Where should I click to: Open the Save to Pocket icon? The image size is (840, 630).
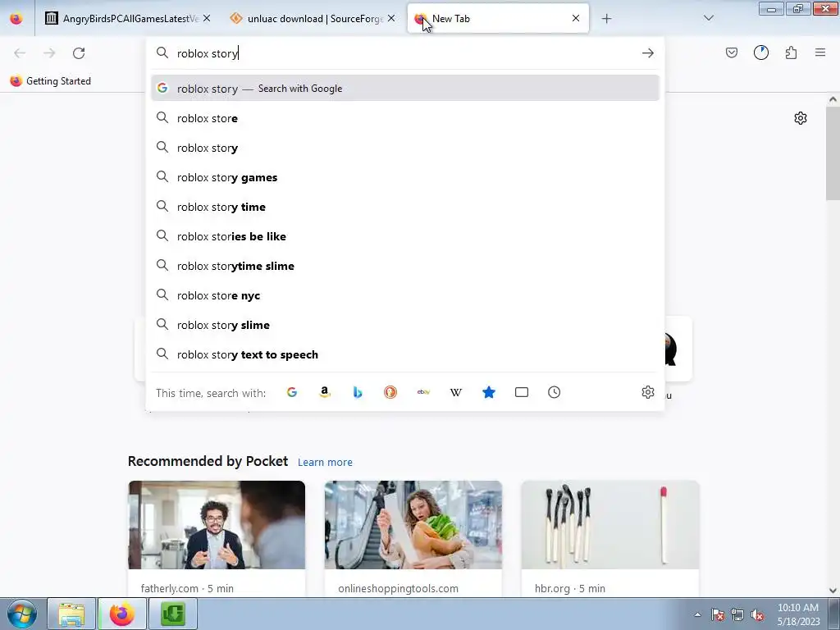pos(732,52)
